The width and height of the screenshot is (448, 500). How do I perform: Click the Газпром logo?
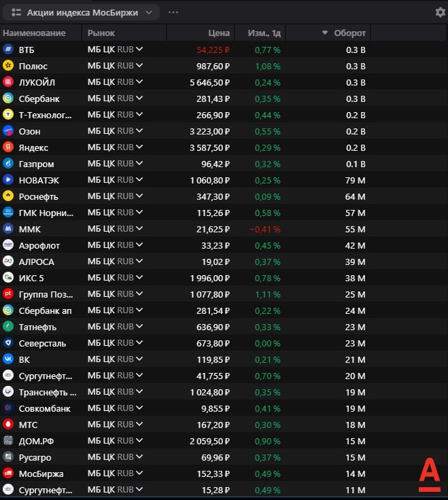coord(8,163)
